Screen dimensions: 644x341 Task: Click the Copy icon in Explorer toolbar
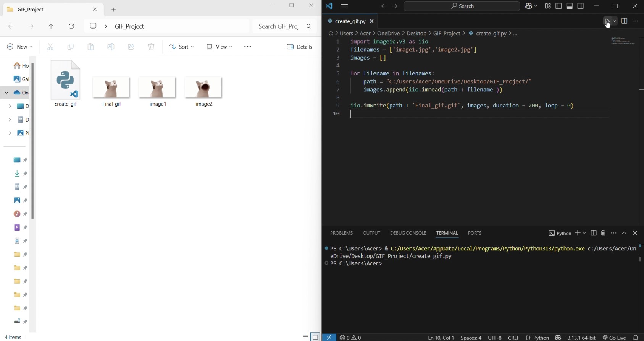tap(70, 47)
